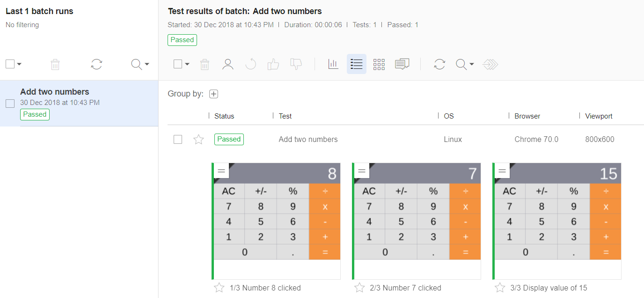Switch to list view of test results

pyautogui.click(x=357, y=64)
